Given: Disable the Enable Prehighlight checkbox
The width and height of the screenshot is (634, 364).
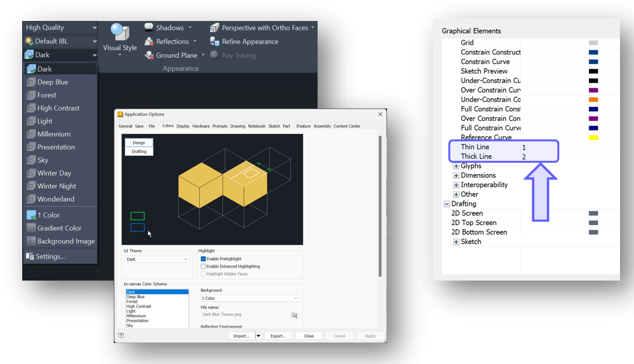Looking at the screenshot, I should coord(203,259).
